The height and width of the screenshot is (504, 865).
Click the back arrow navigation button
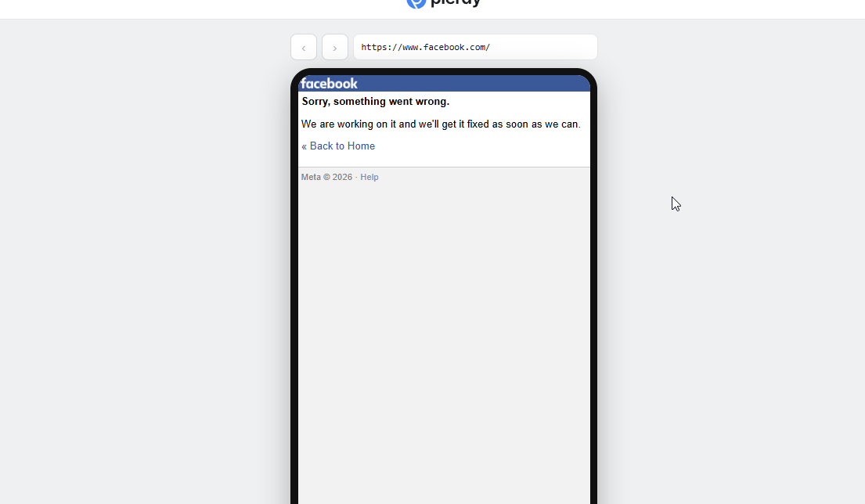click(x=304, y=48)
